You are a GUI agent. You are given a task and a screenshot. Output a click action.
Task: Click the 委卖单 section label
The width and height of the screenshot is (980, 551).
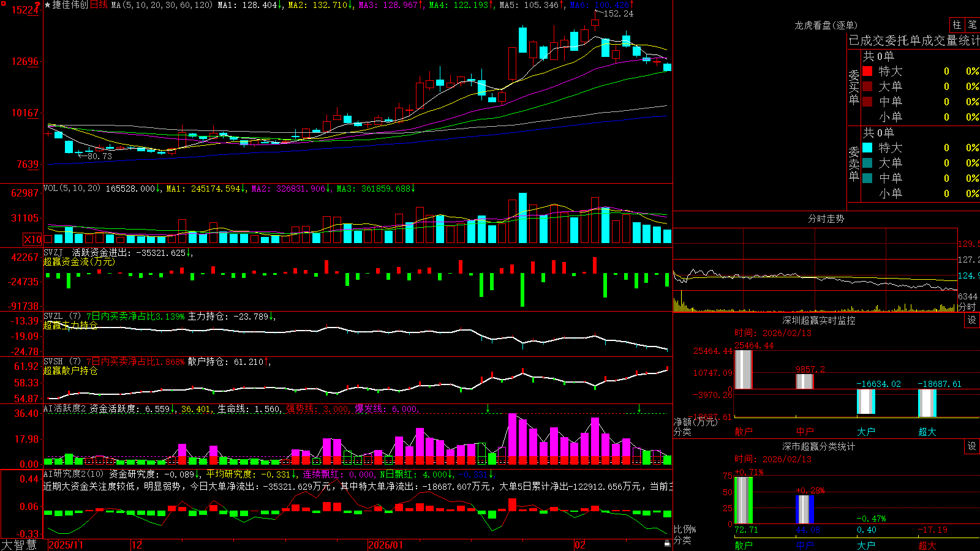[x=854, y=164]
